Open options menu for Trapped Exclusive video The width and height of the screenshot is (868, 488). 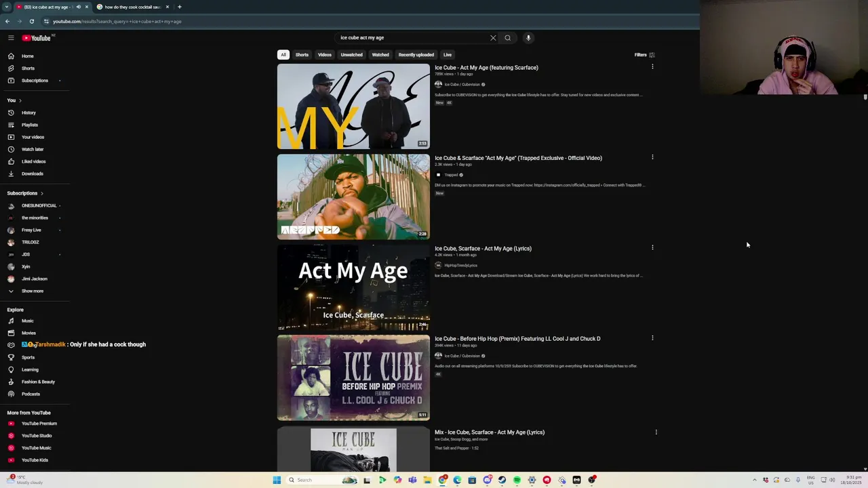(652, 157)
